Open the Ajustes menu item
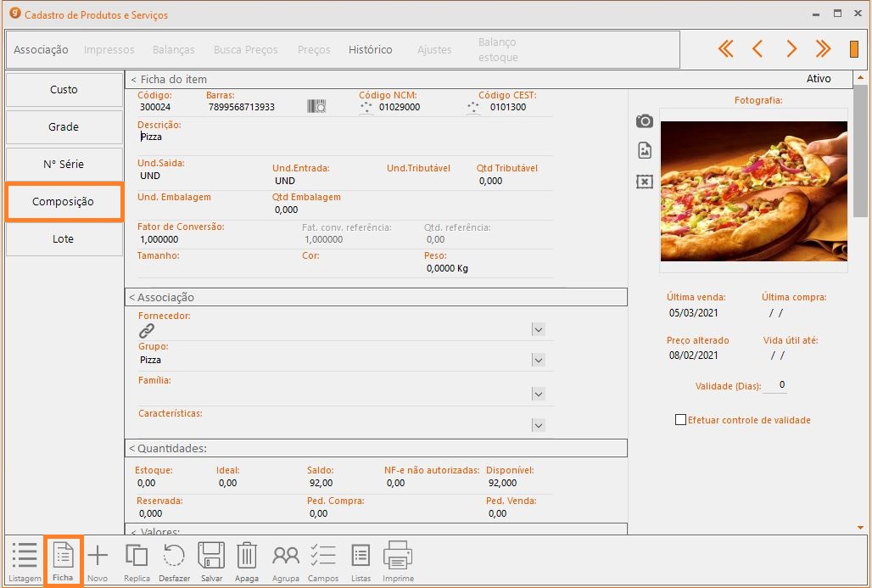 click(x=434, y=49)
